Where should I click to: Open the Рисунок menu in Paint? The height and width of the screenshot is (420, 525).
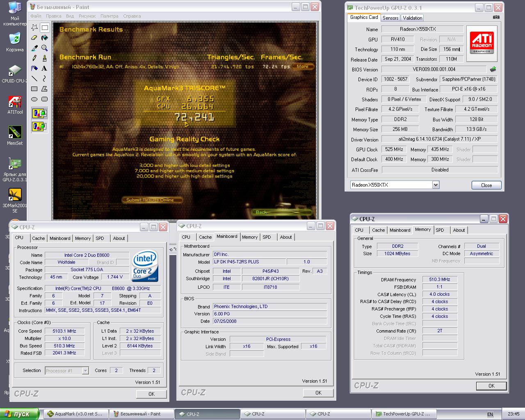tap(87, 16)
